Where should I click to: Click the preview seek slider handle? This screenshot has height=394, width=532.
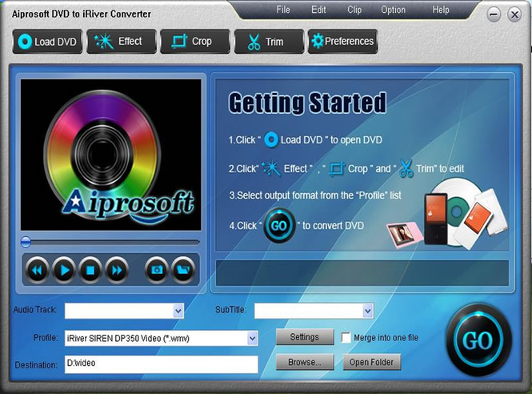(x=26, y=242)
